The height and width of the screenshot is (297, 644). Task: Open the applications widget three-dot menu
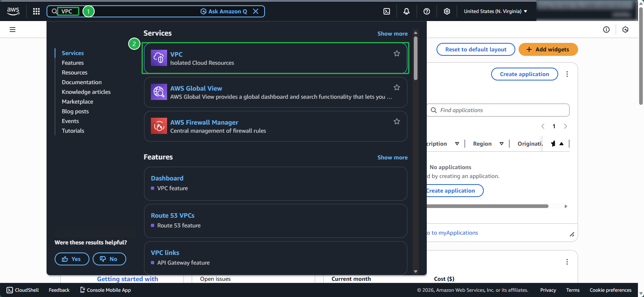[x=567, y=74]
